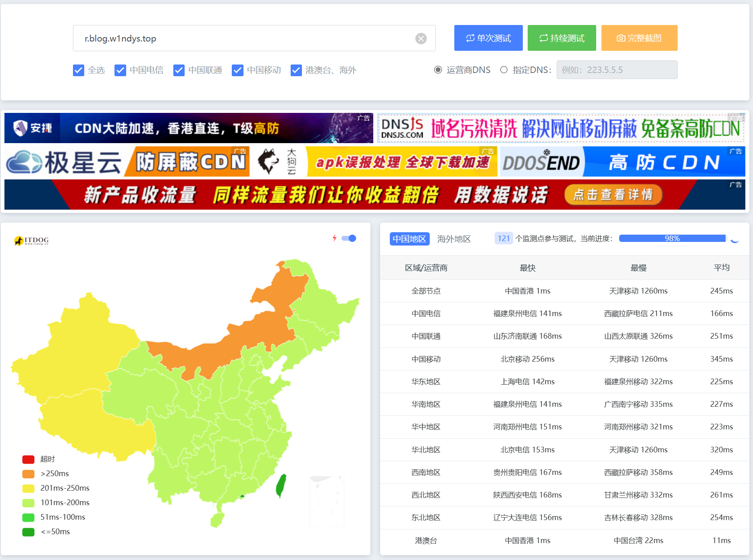Expand the 华东地区 result row
753x560 pixels.
426,381
